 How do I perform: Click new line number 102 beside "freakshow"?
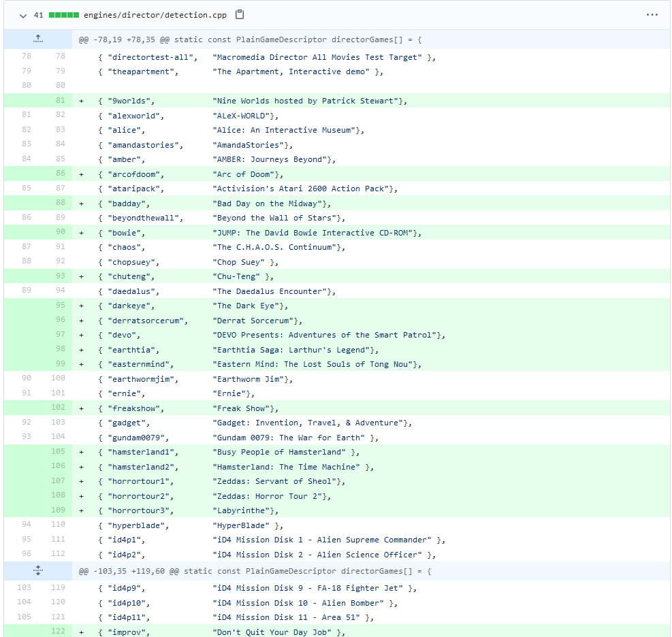(59, 407)
